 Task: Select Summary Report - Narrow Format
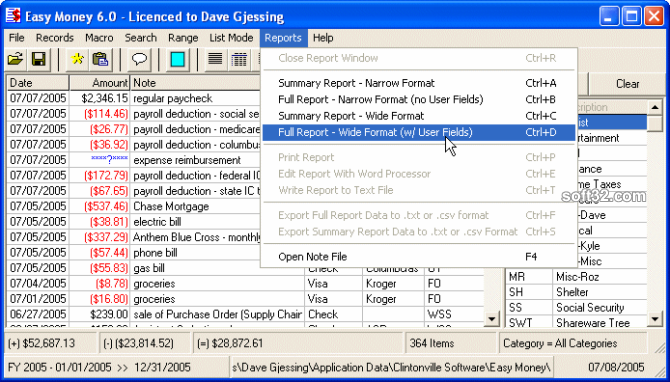[x=418, y=83]
